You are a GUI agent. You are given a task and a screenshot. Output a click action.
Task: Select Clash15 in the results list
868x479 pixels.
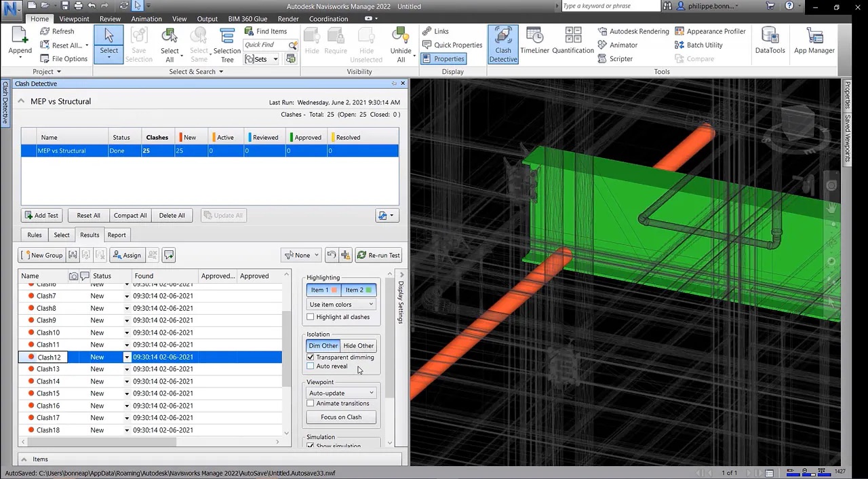coord(47,393)
